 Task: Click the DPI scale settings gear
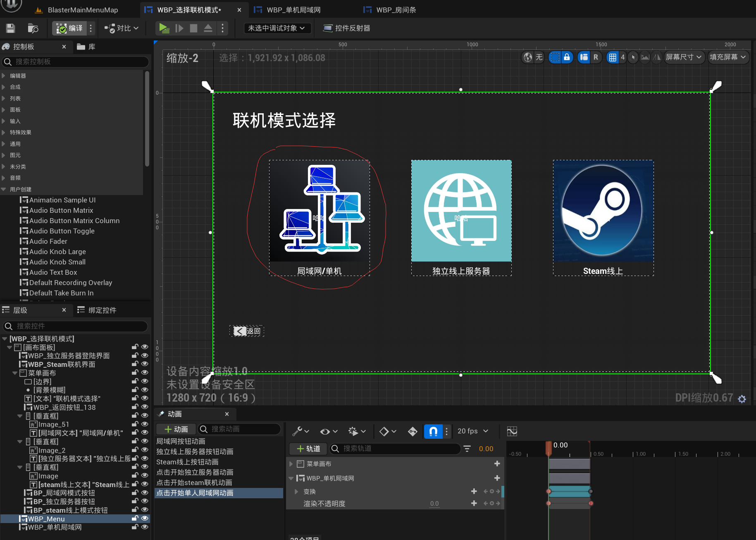tap(742, 399)
